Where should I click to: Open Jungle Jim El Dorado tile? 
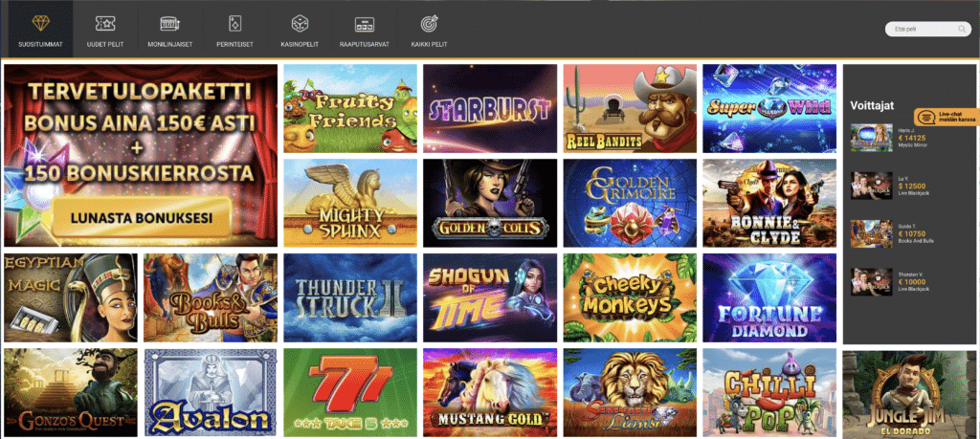pos(909,394)
